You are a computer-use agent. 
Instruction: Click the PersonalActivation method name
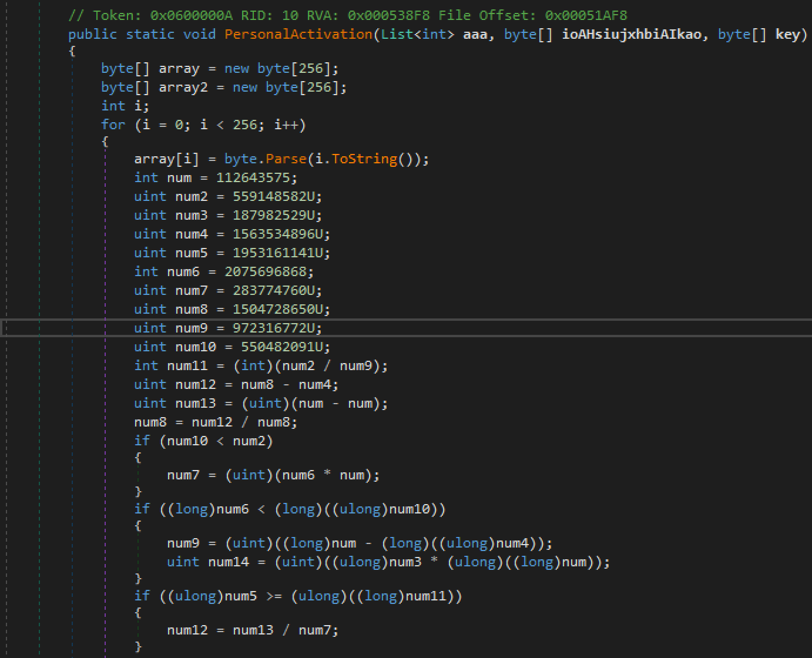coord(298,34)
